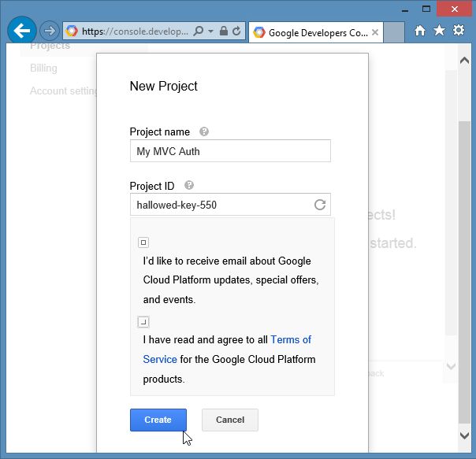Click the Project ID input field
Viewport: 476px width, 459px height.
coord(230,205)
